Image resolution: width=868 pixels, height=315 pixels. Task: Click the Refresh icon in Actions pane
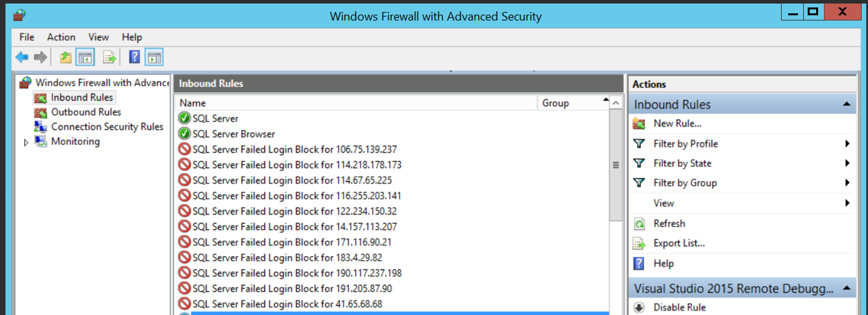pos(639,224)
